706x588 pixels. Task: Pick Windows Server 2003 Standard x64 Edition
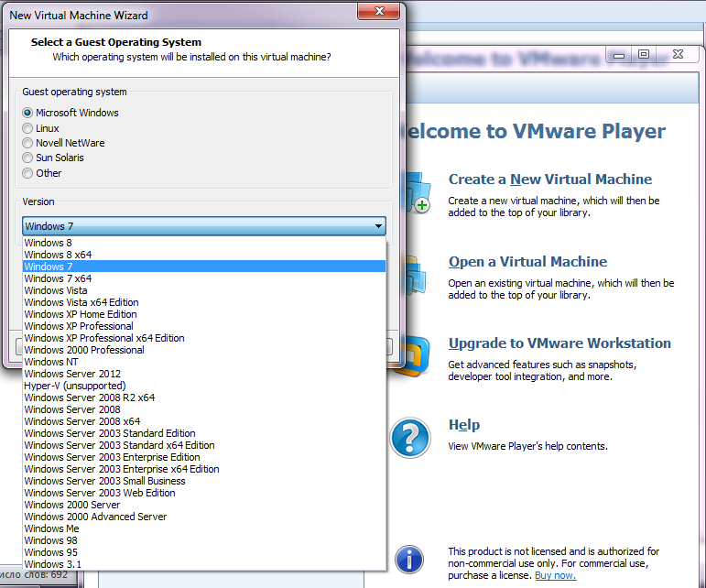[x=204, y=445]
